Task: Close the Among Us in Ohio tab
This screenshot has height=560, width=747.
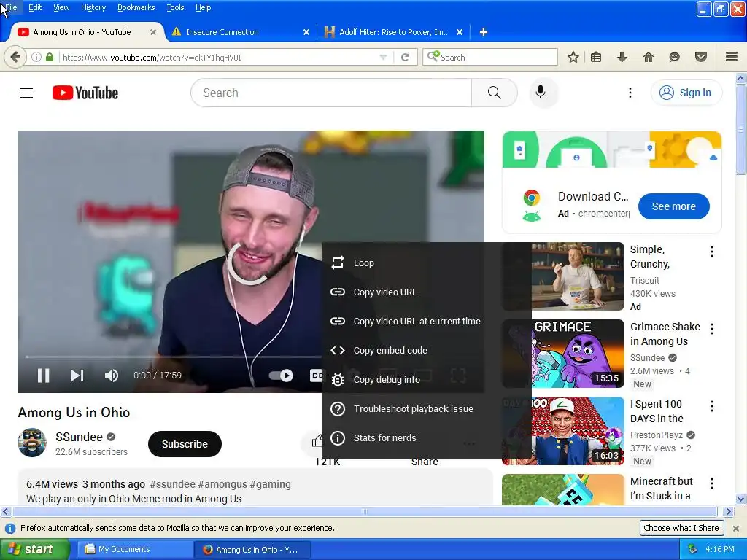Action: pos(153,32)
